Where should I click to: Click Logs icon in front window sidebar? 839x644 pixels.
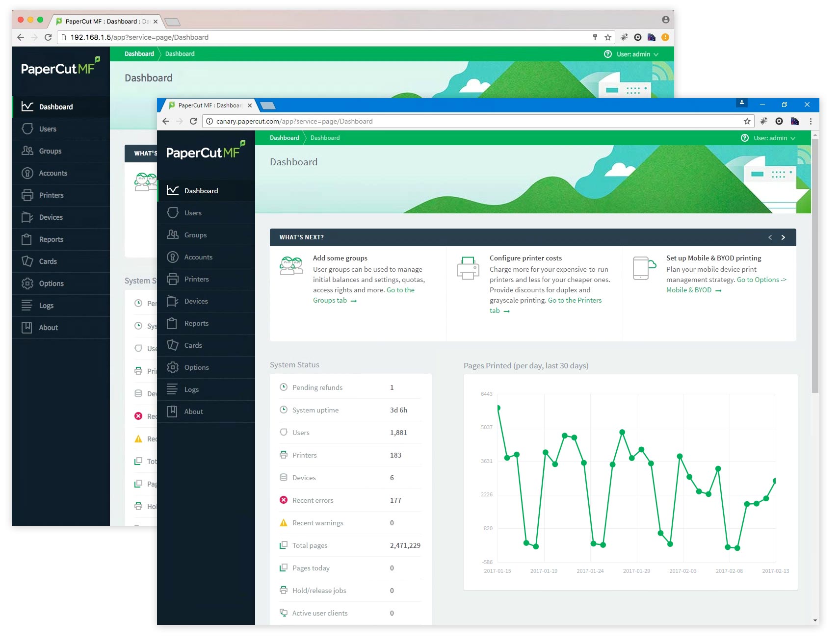172,389
